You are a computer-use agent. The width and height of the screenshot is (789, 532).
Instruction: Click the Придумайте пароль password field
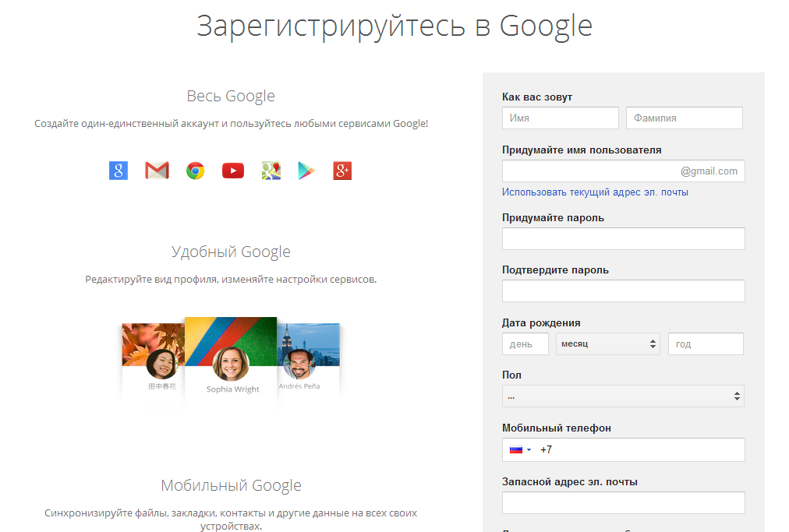pos(624,239)
